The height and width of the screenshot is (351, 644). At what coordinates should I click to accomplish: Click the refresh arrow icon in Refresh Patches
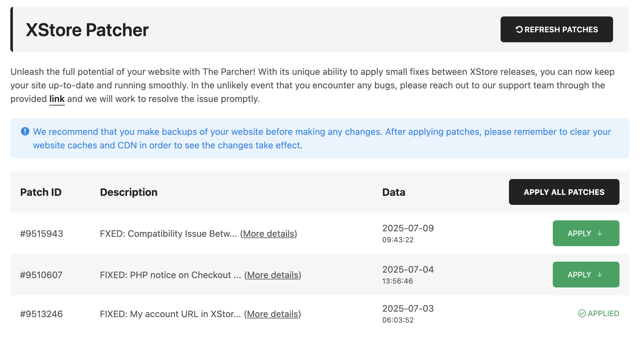click(519, 29)
